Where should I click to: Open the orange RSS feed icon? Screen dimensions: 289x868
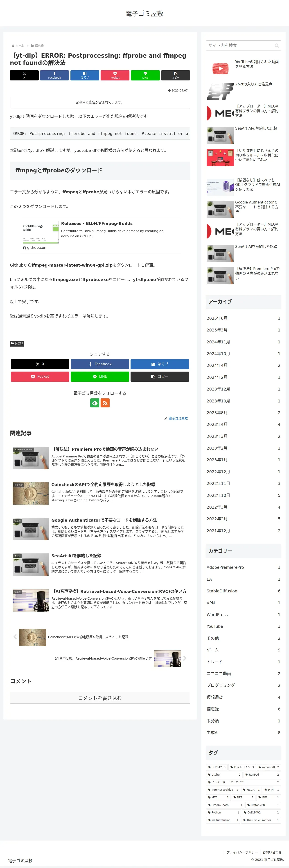click(105, 403)
